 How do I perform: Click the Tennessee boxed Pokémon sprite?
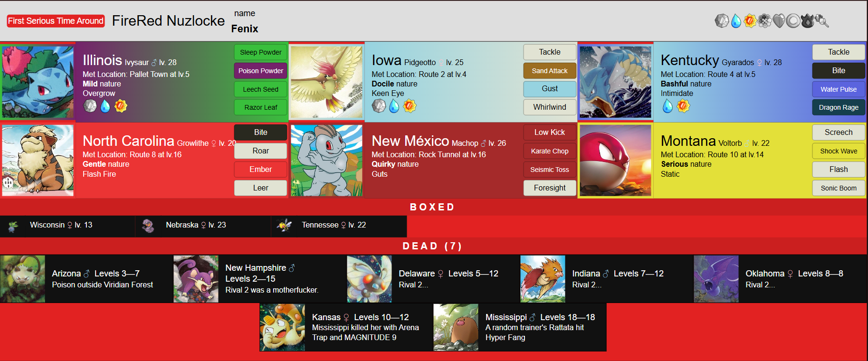285,225
